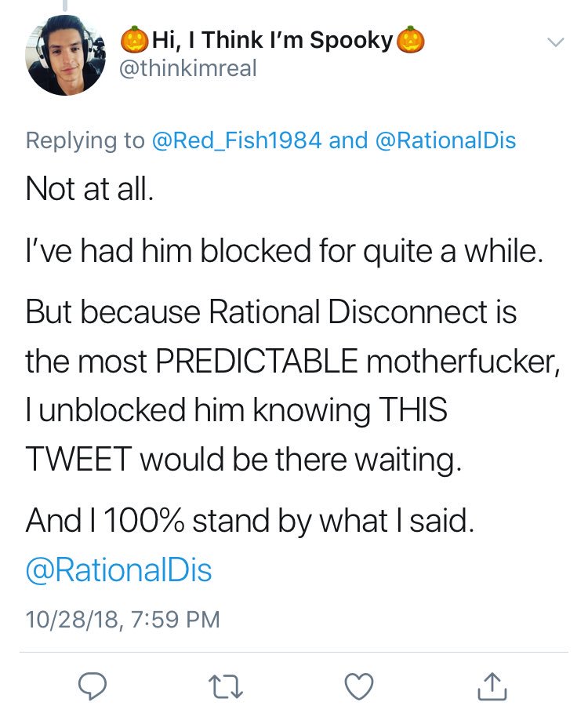Screen dimensions: 588x713
Task: Click the 10/28/18, 7:59 PM timestamp
Action: pos(122,619)
